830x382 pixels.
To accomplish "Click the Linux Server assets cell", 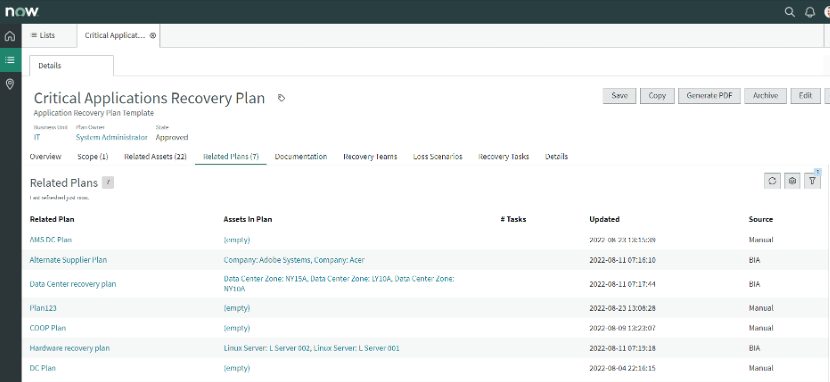I will pyautogui.click(x=311, y=348).
